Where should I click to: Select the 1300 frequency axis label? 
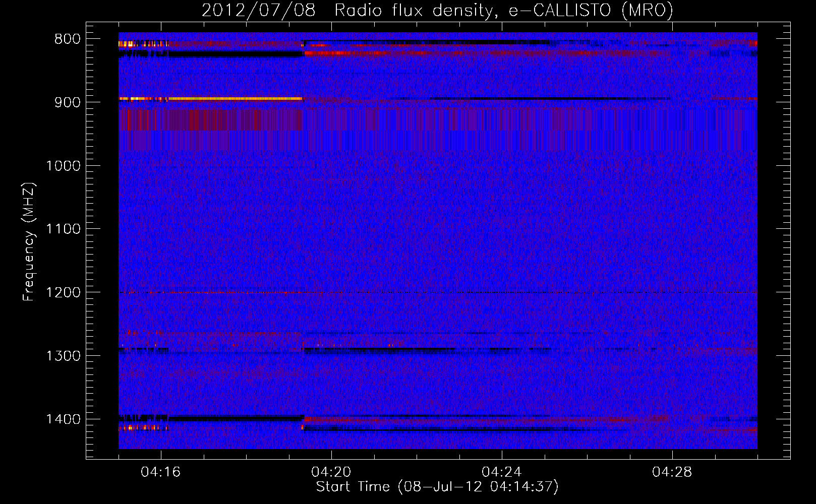63,356
